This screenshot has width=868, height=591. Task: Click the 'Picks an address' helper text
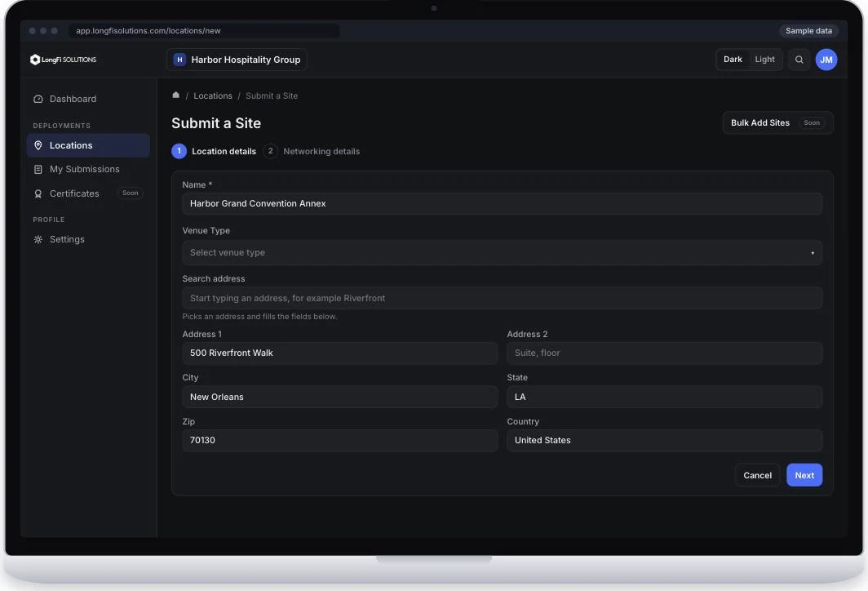pos(259,316)
